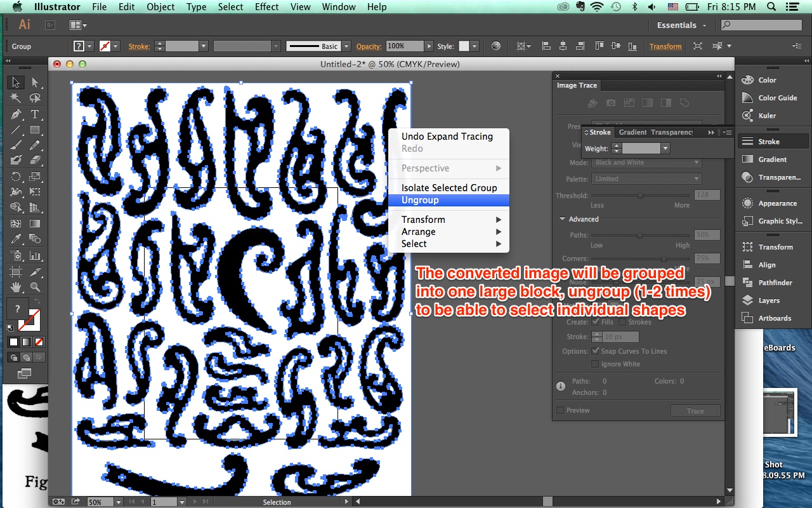Switch to the Transparency tab in Stroke panel
812x508 pixels.
(672, 132)
